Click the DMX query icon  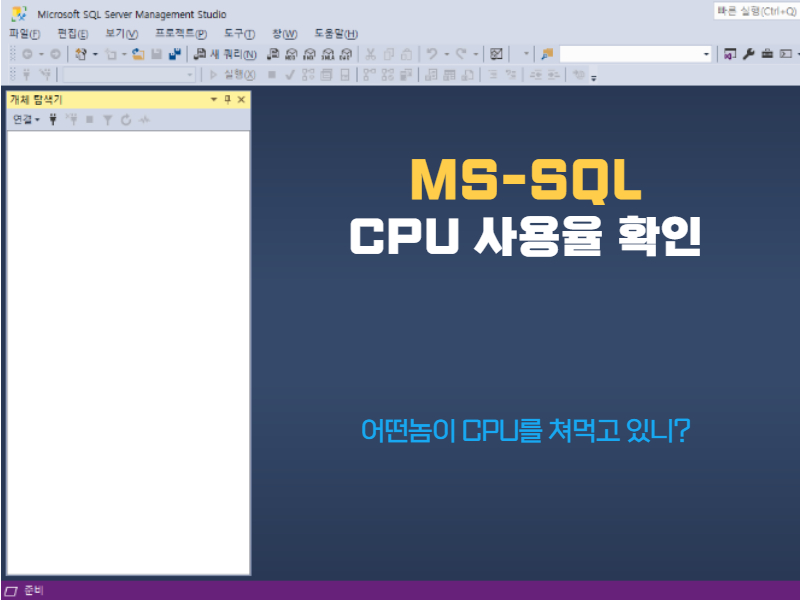(x=310, y=54)
